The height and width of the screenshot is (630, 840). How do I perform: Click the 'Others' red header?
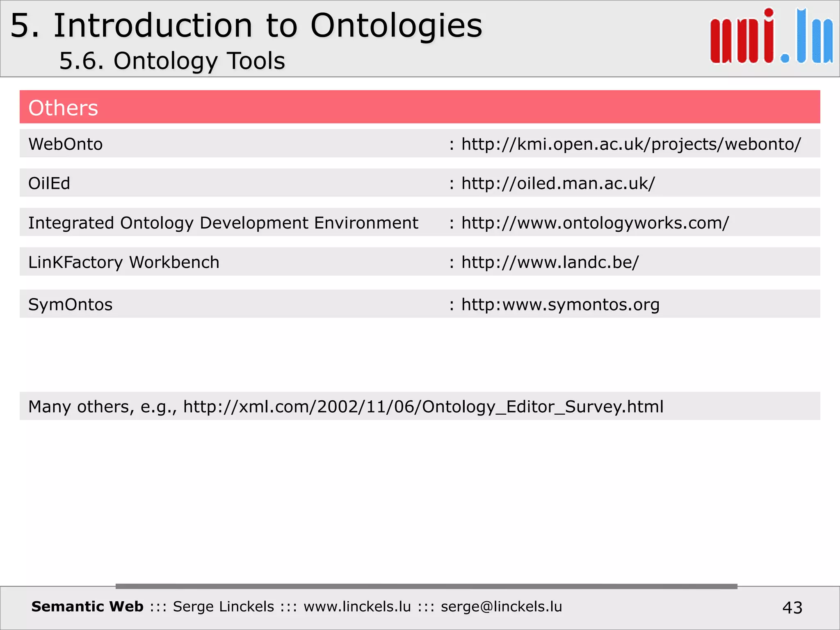click(420, 107)
